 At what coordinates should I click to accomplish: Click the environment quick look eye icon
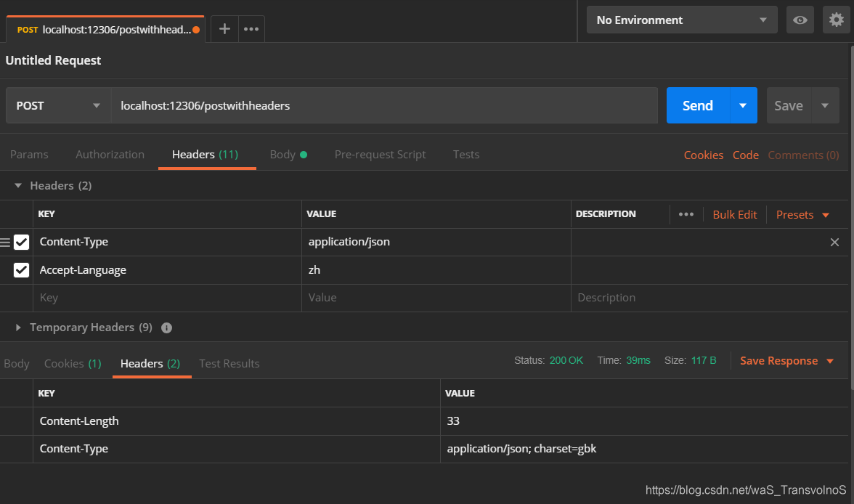pyautogui.click(x=800, y=20)
